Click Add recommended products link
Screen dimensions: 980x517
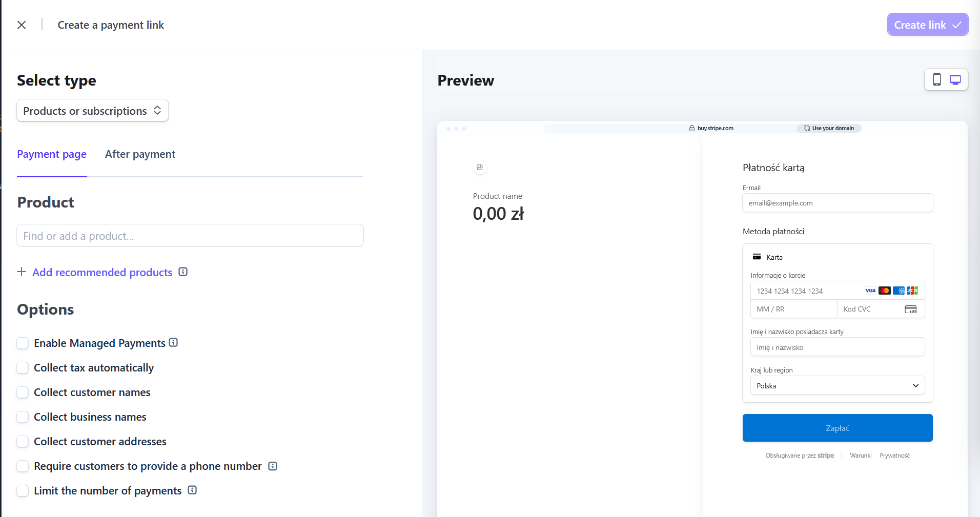tap(102, 272)
